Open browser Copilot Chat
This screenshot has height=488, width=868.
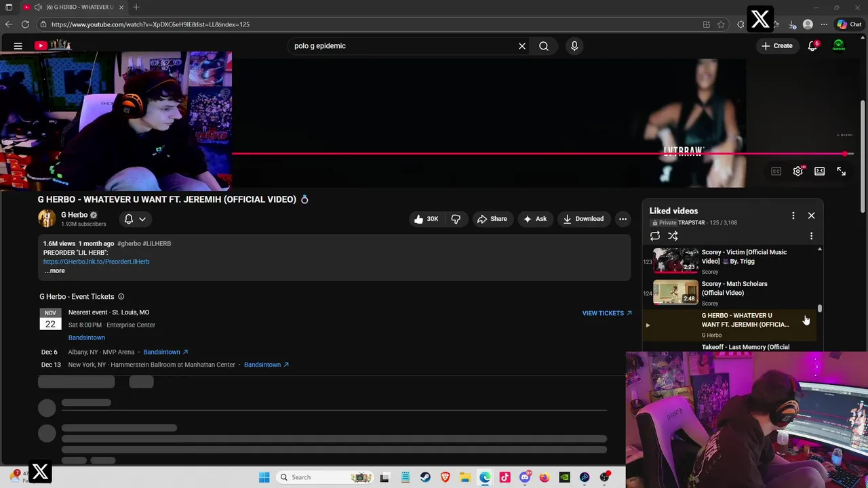(849, 24)
